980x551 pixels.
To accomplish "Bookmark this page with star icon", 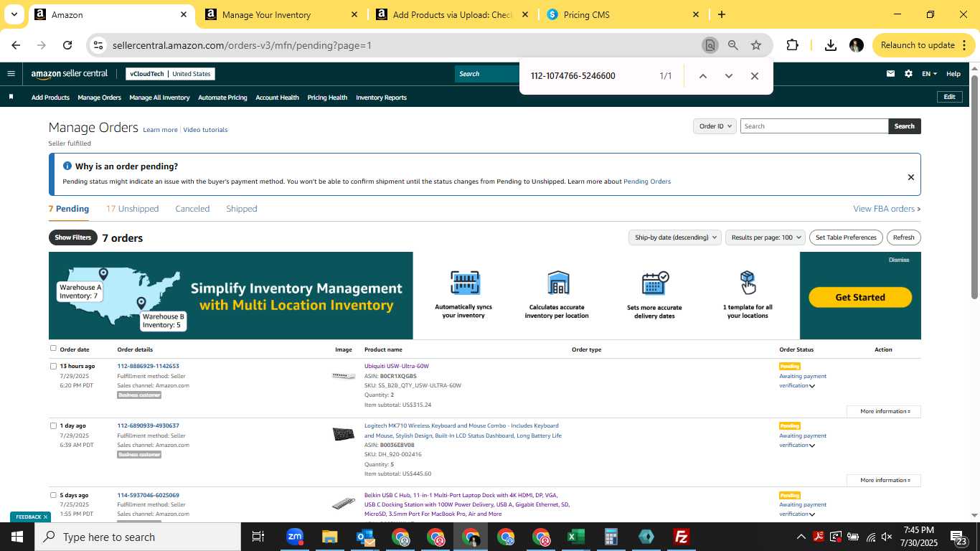I will pyautogui.click(x=756, y=45).
